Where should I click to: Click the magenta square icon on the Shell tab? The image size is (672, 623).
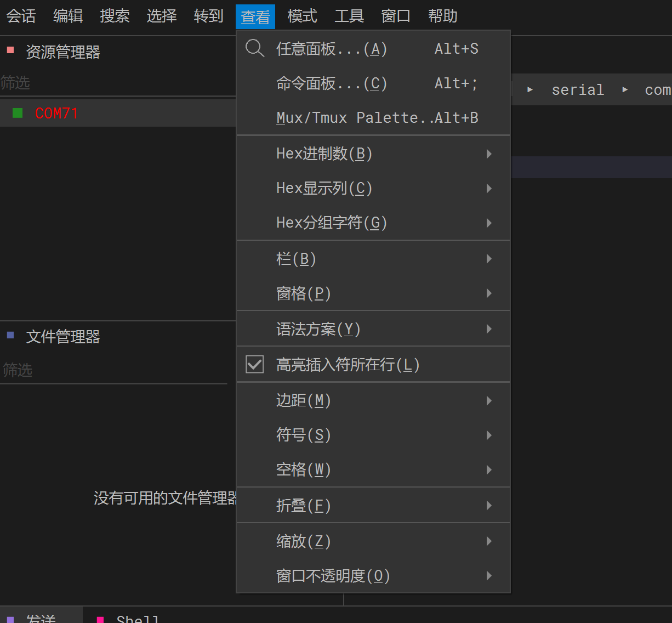[x=100, y=619]
